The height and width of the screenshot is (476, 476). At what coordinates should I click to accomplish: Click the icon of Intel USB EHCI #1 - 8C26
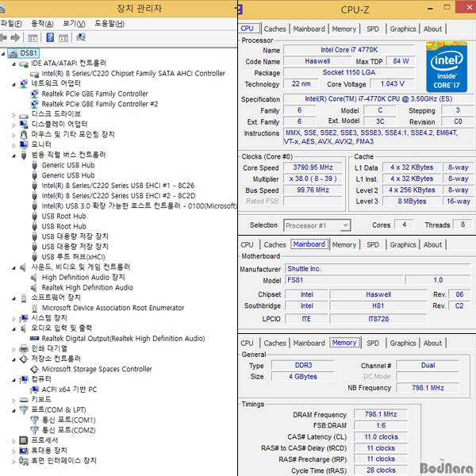click(35, 186)
